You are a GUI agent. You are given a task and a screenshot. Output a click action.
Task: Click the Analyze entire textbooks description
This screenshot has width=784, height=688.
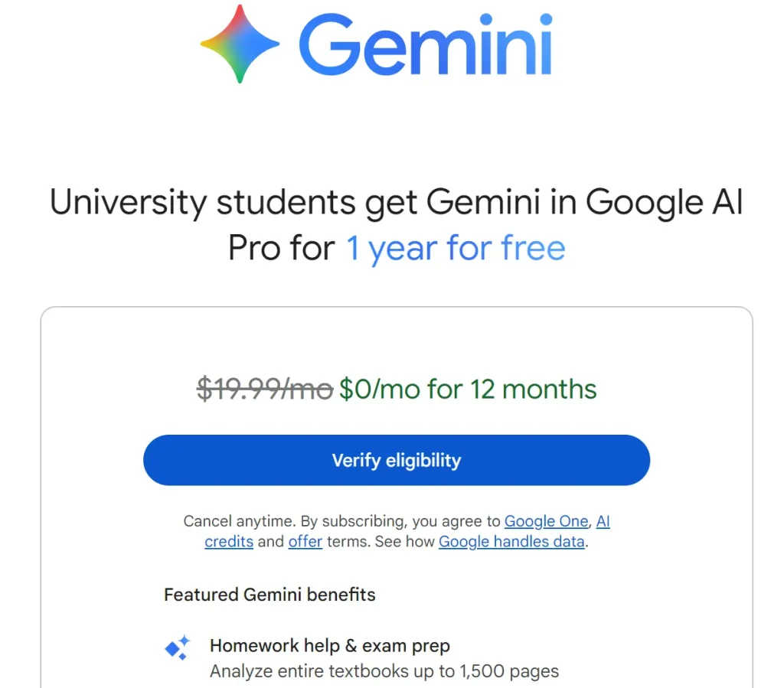384,672
